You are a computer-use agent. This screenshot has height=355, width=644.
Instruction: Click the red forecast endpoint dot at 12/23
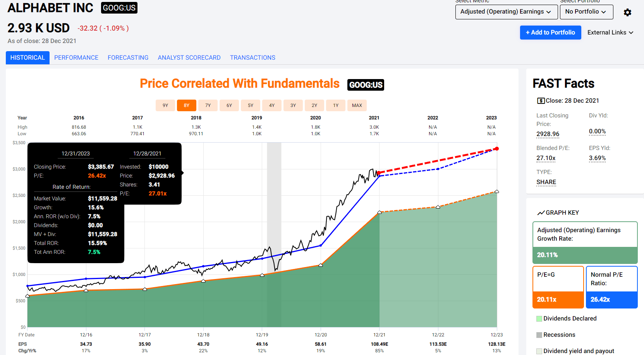pyautogui.click(x=497, y=148)
